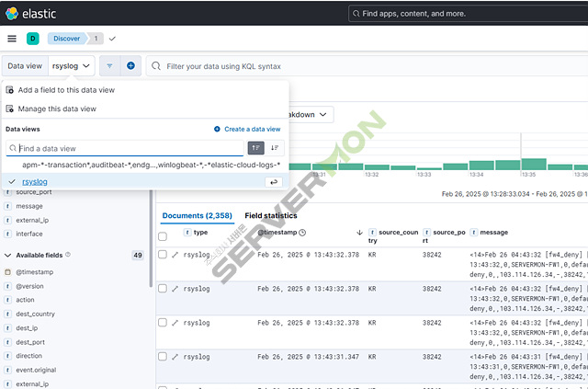Screen dimensions: 588x389
Task: Click the @version field
Action: [29, 286]
